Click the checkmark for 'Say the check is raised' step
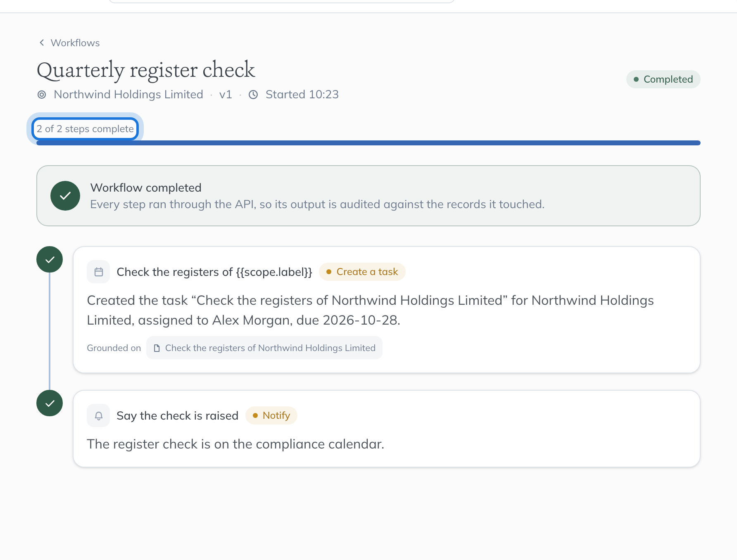 pos(50,403)
